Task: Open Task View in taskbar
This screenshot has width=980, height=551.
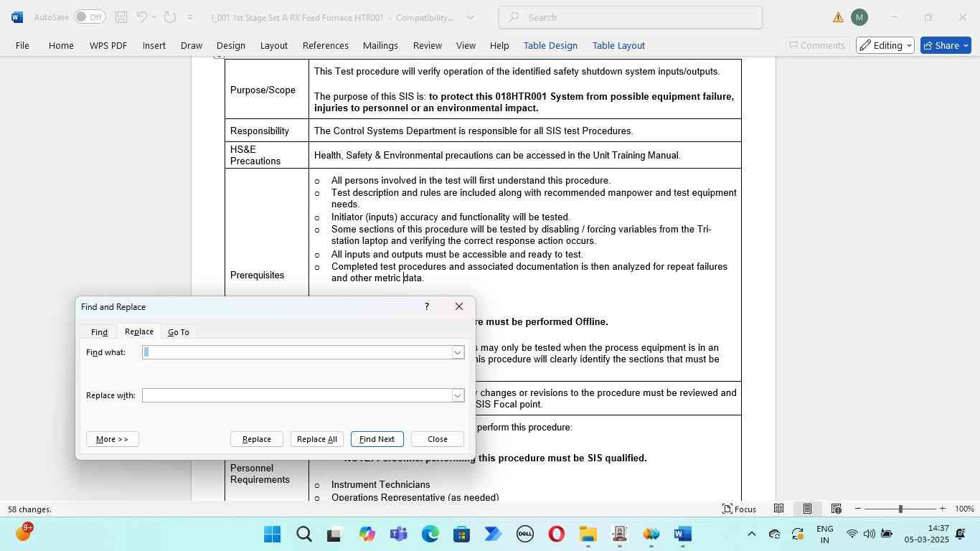Action: (335, 534)
